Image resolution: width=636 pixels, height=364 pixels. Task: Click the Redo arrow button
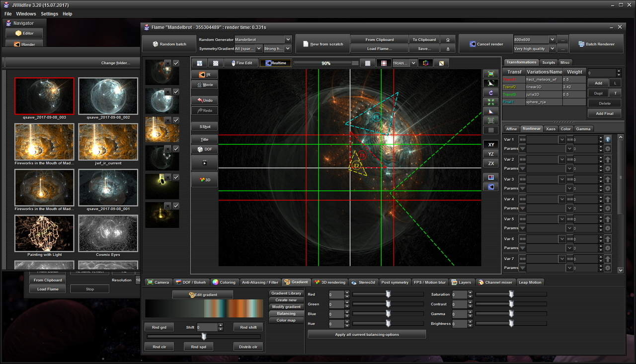point(204,111)
